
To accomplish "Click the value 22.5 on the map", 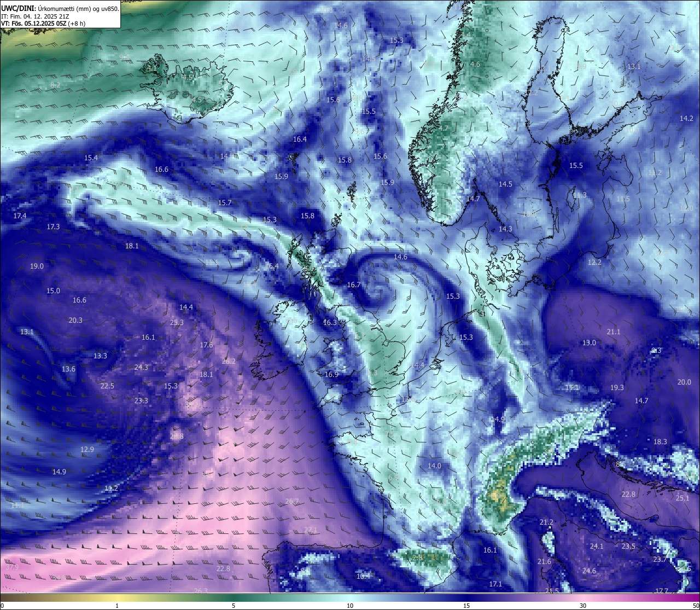I will click(107, 386).
